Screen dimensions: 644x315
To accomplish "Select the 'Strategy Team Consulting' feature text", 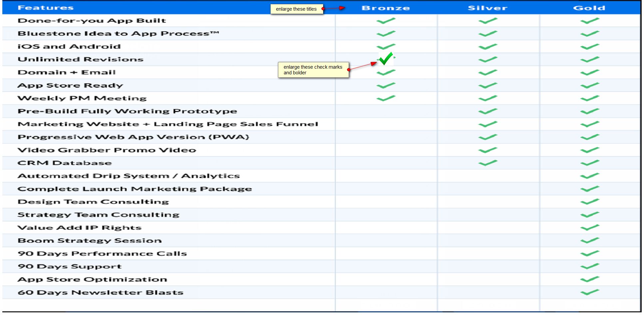I will 99,215.
